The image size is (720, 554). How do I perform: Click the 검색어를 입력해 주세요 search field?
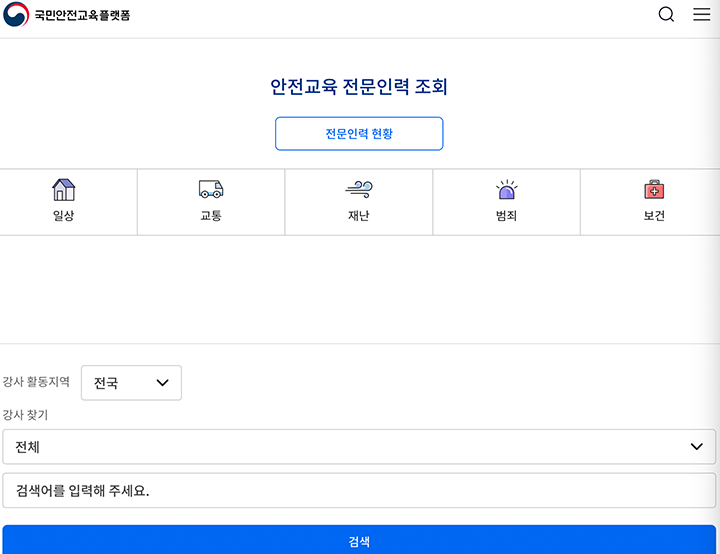[x=359, y=491]
